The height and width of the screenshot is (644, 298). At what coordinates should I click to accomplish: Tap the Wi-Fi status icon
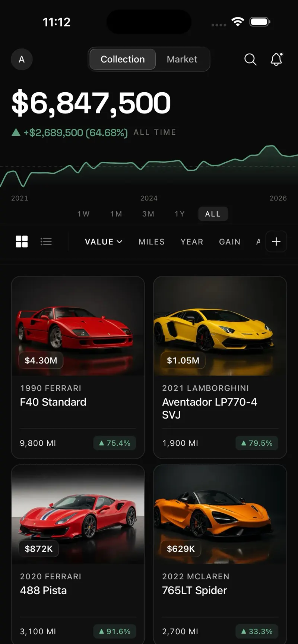[x=238, y=22]
